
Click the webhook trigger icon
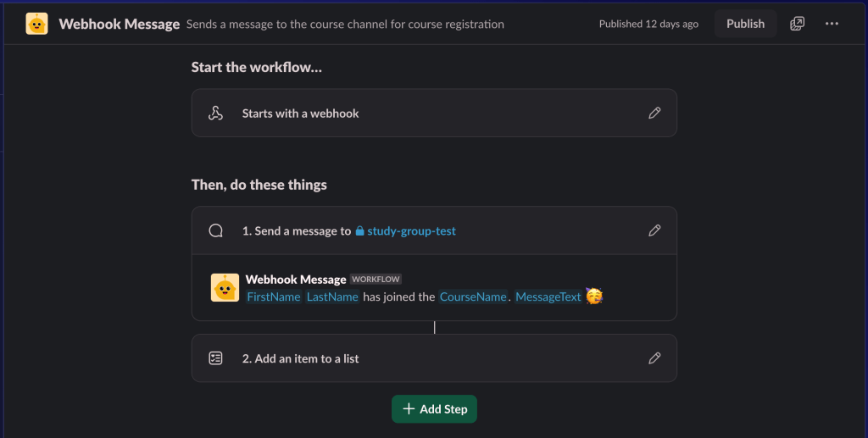215,113
